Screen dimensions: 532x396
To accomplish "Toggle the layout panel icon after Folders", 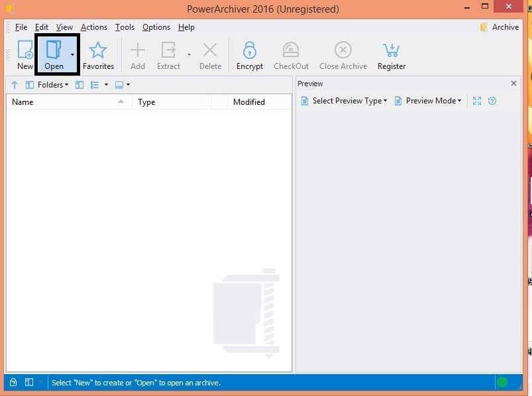I will point(80,85).
